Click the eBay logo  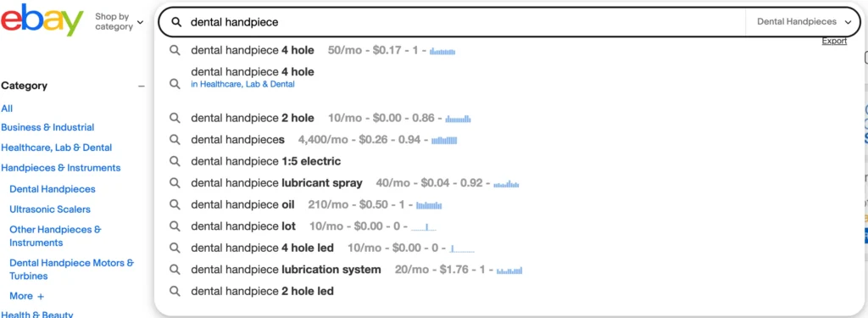[x=42, y=20]
